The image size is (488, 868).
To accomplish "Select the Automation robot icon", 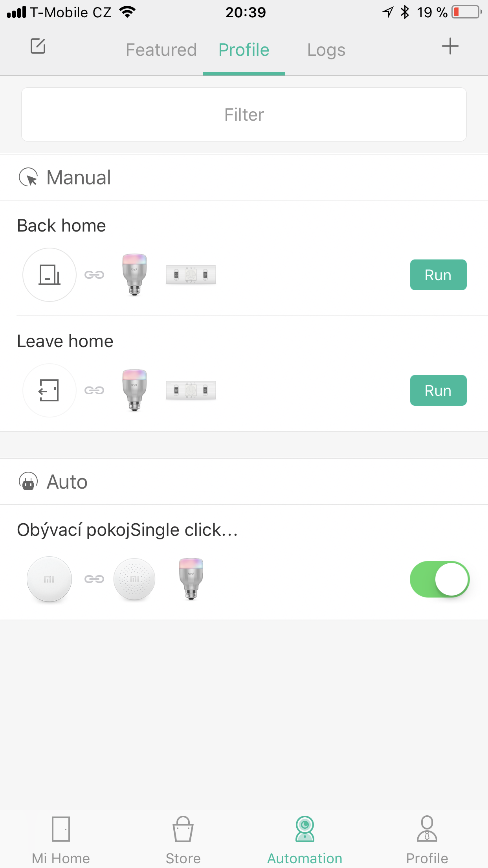I will pyautogui.click(x=305, y=829).
